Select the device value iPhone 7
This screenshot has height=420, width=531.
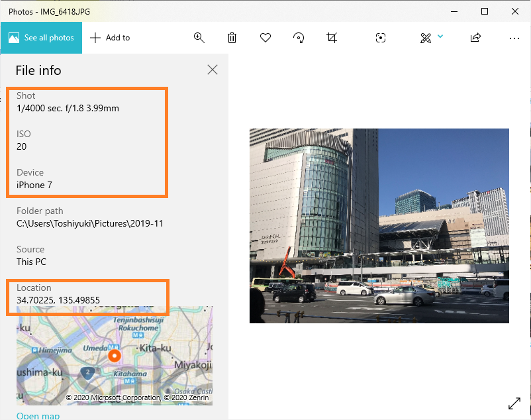pos(34,185)
